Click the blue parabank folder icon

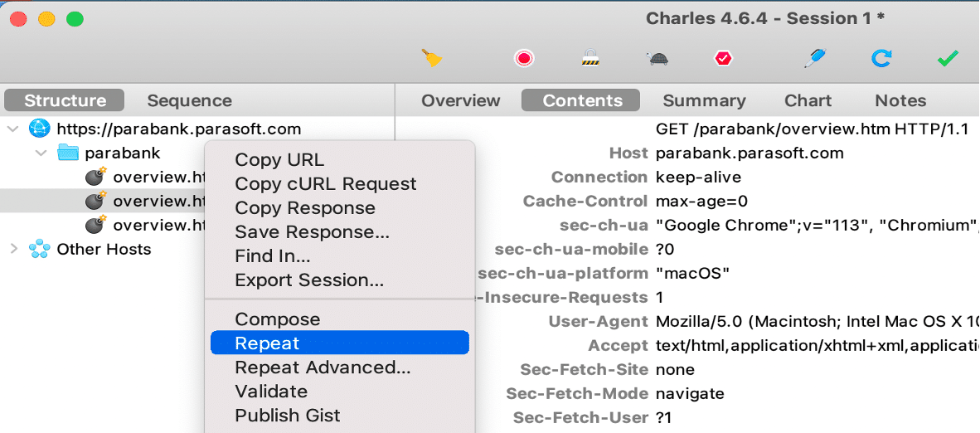69,153
